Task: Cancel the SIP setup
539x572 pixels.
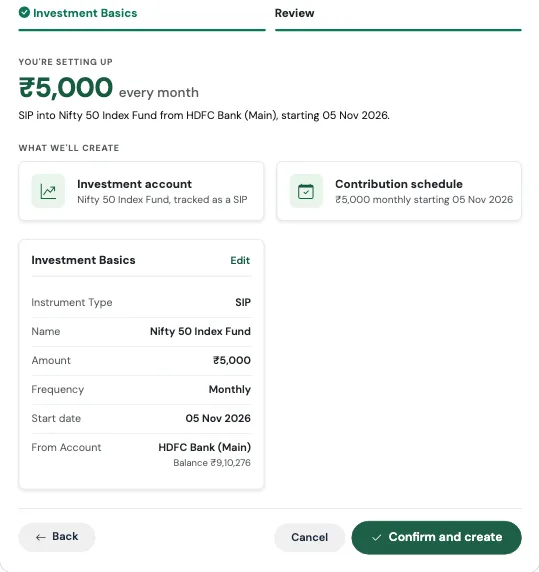Action: pos(310,537)
